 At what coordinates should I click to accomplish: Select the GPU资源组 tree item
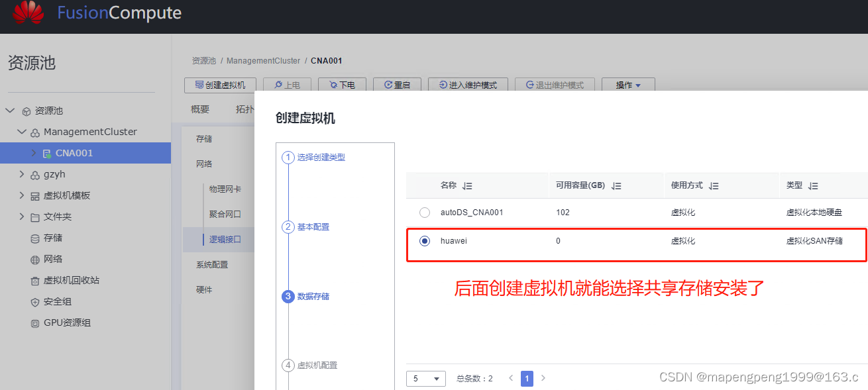(68, 323)
